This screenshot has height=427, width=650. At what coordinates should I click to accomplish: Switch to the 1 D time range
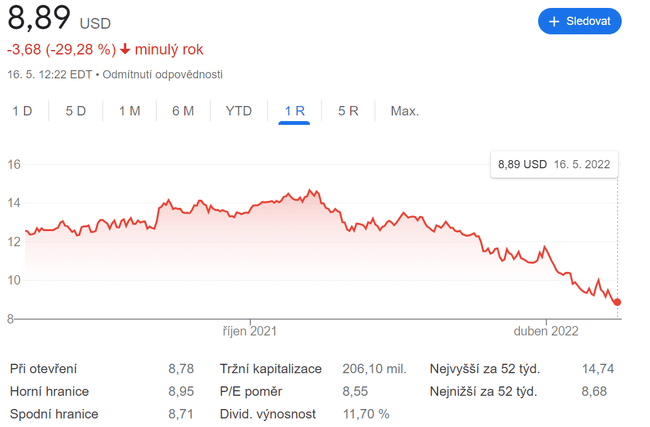(x=22, y=111)
